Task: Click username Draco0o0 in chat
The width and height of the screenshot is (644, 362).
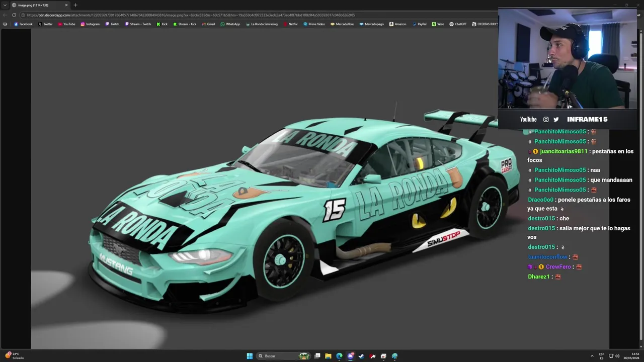Action: (540, 200)
